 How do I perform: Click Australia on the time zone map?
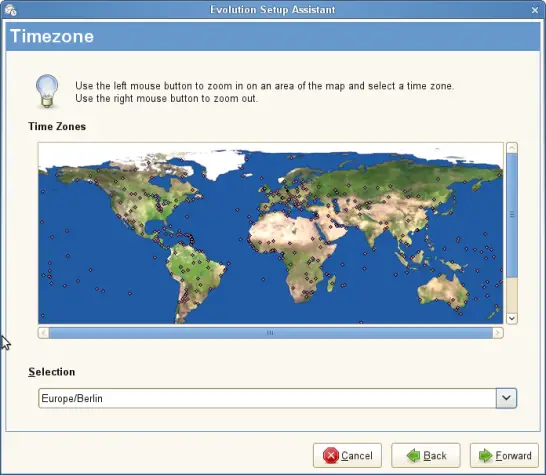tap(444, 292)
